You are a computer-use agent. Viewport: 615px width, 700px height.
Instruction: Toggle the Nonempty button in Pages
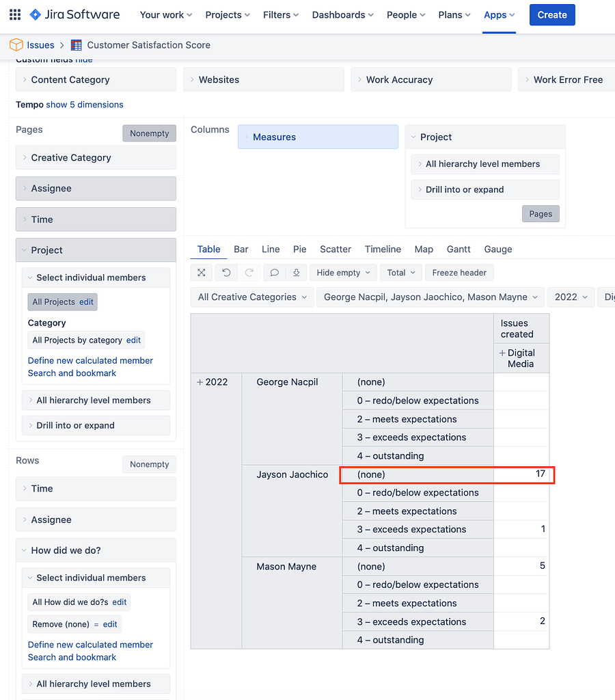coord(149,133)
